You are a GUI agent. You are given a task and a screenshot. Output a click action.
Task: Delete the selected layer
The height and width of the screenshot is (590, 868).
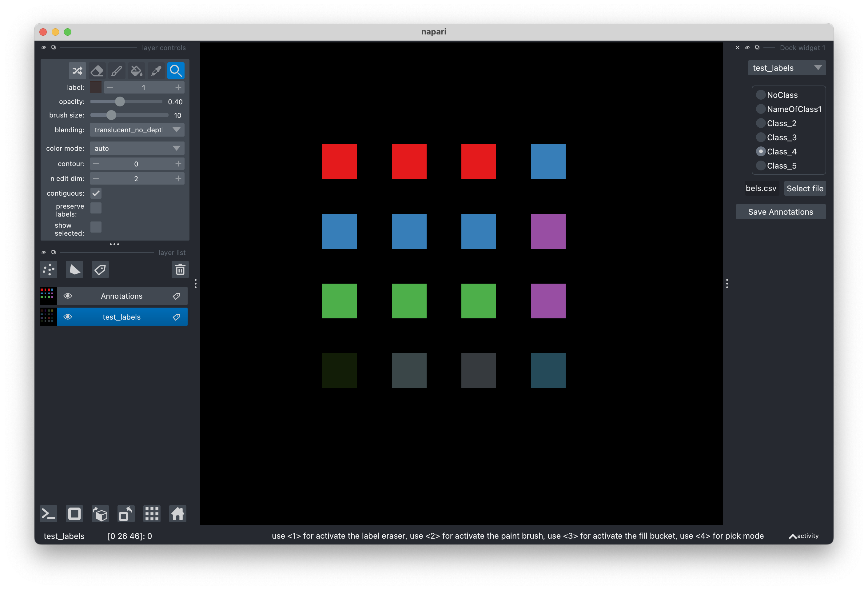click(180, 269)
